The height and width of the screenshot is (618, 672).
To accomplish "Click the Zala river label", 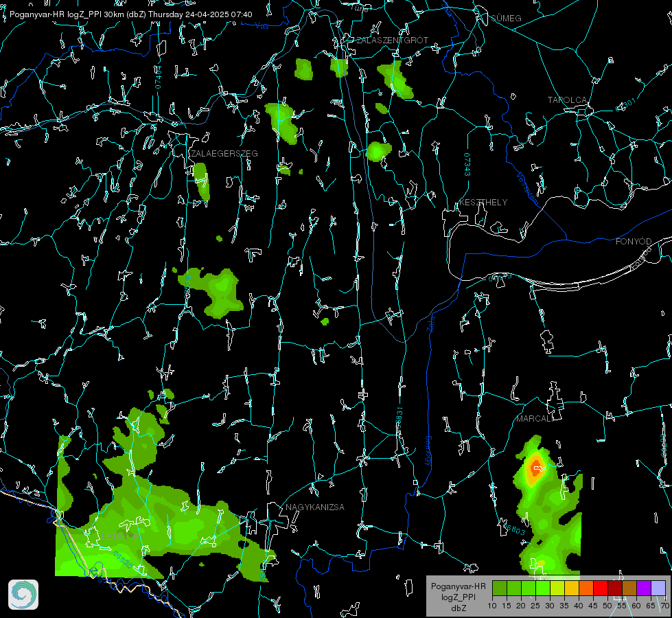I will click(x=431, y=323).
